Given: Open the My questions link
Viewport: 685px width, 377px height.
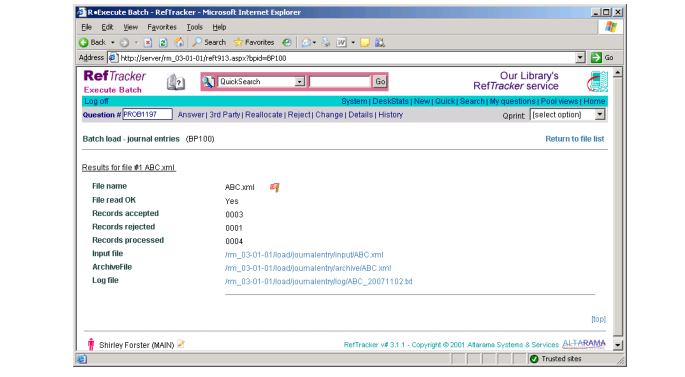Looking at the screenshot, I should tap(512, 101).
